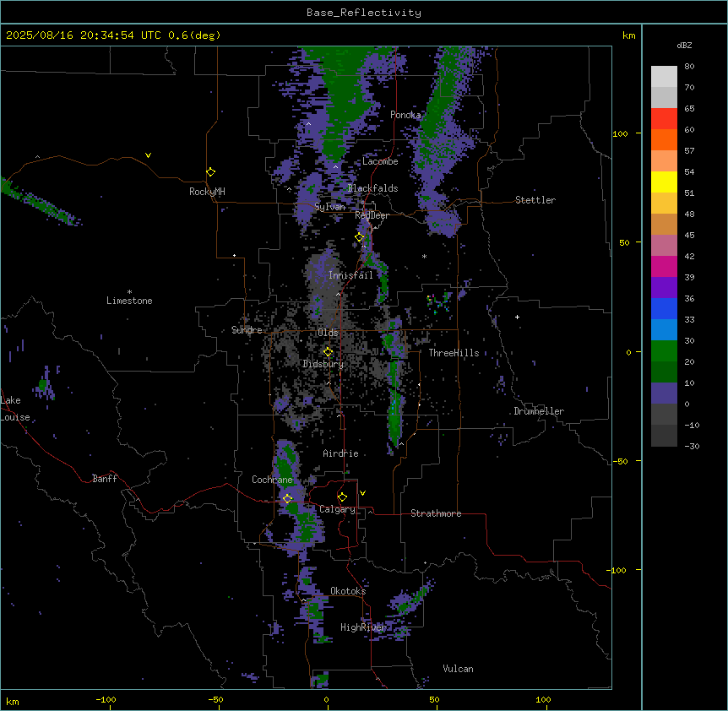
Task: Click the yellow diamond marker beside RockyMH
Action: click(x=211, y=172)
